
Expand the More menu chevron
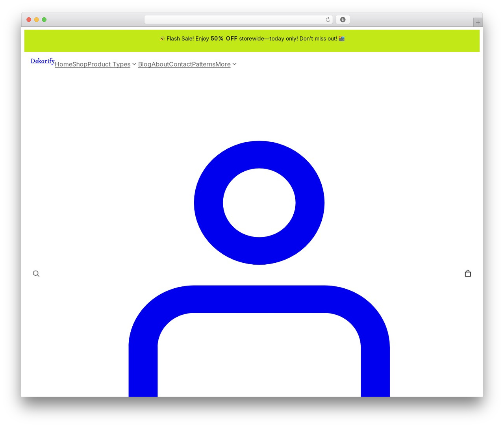coord(234,64)
